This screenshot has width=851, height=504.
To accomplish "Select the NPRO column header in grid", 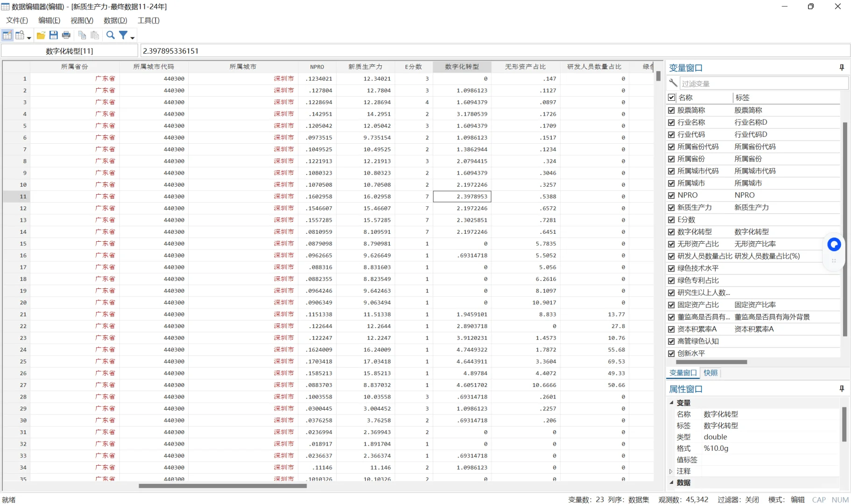I will [317, 67].
